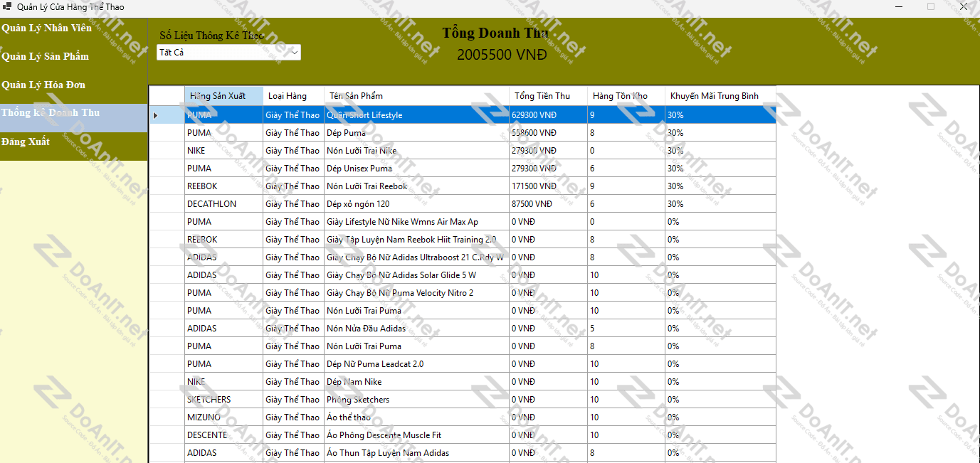Open the Tất Cả statistics filter dropdown
This screenshot has width=980, height=463.
coord(228,53)
